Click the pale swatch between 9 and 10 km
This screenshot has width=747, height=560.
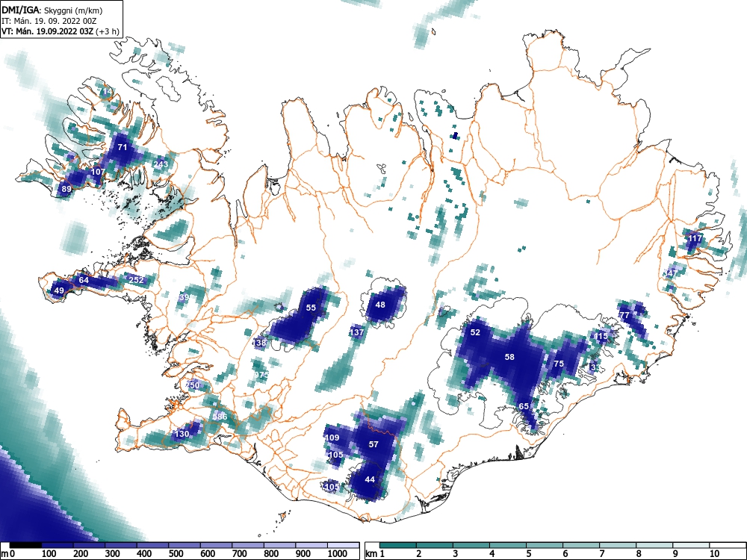point(691,545)
